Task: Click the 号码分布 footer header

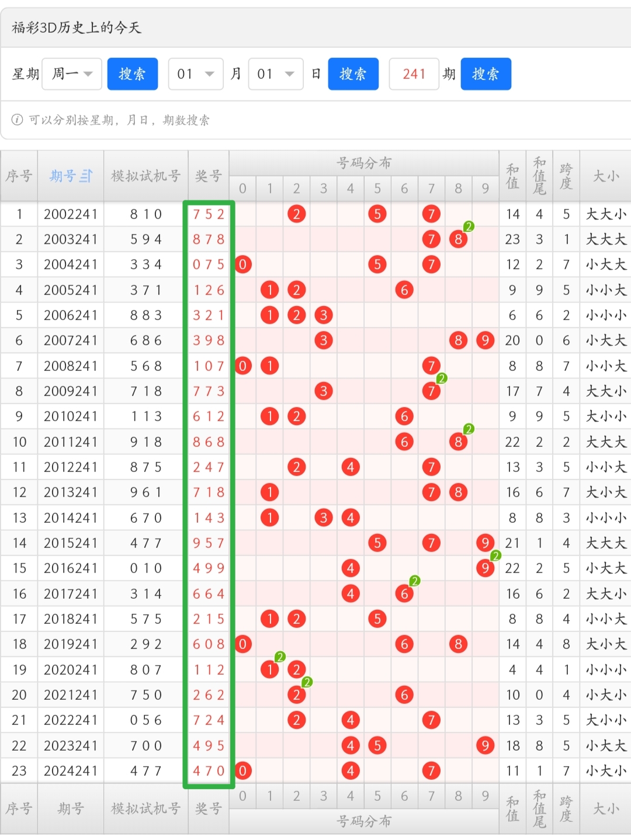Action: (x=364, y=822)
